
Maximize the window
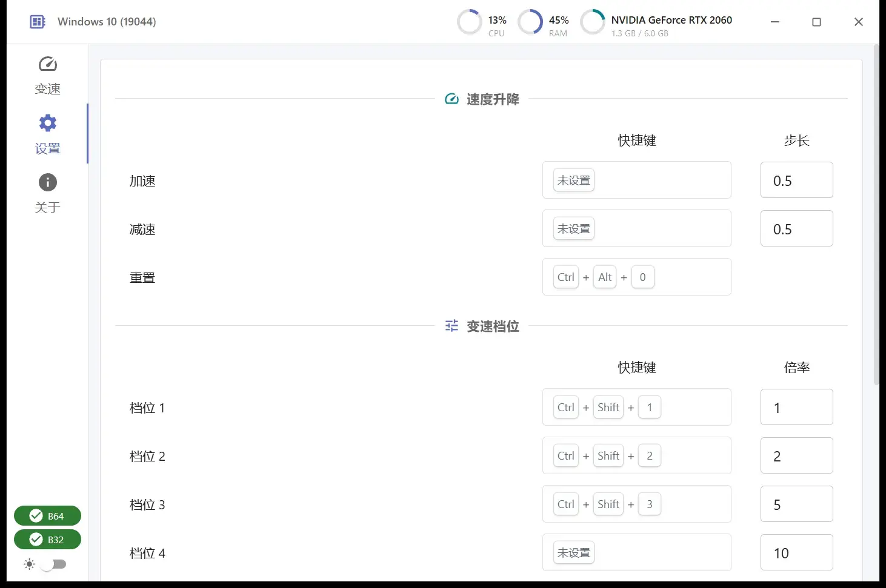816,22
